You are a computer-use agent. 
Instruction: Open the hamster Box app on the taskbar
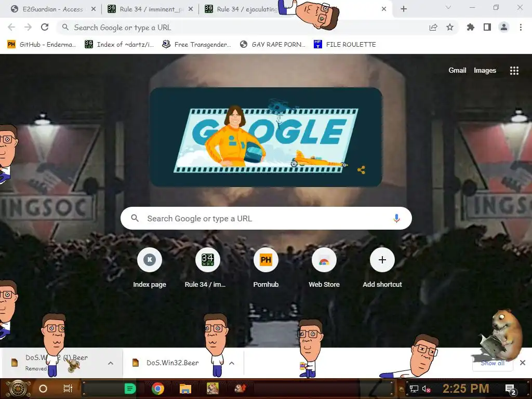212,389
